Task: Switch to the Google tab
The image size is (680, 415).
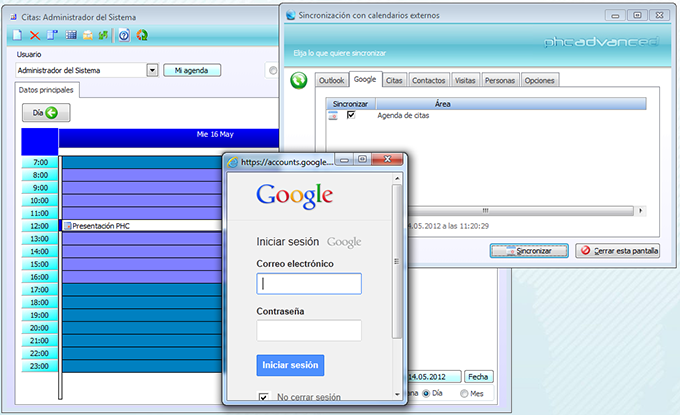Action: 365,79
